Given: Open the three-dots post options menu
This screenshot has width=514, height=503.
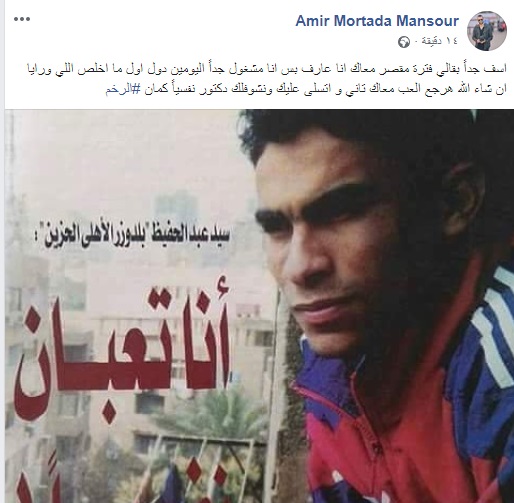Looking at the screenshot, I should [22, 19].
